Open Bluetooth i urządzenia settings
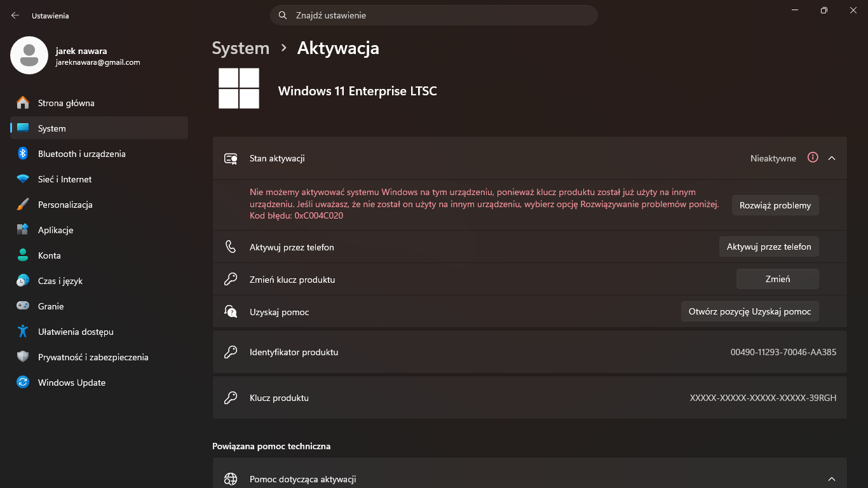The width and height of the screenshot is (868, 488). tap(99, 154)
